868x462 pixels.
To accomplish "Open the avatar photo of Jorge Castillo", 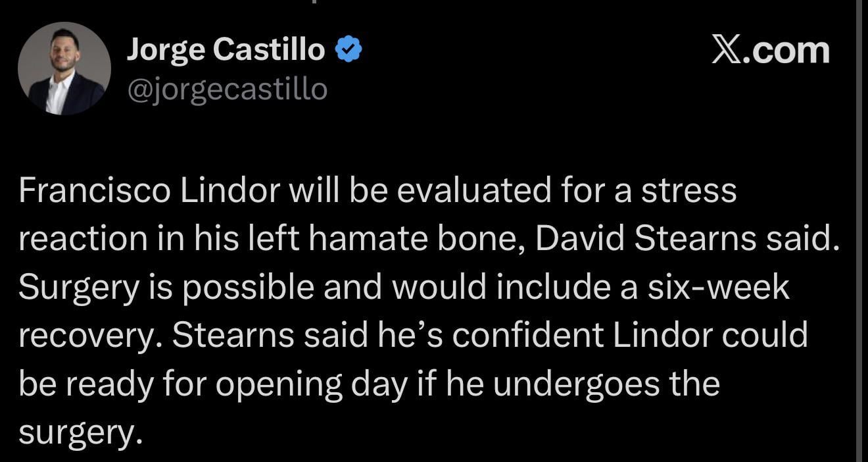I will pos(64,68).
